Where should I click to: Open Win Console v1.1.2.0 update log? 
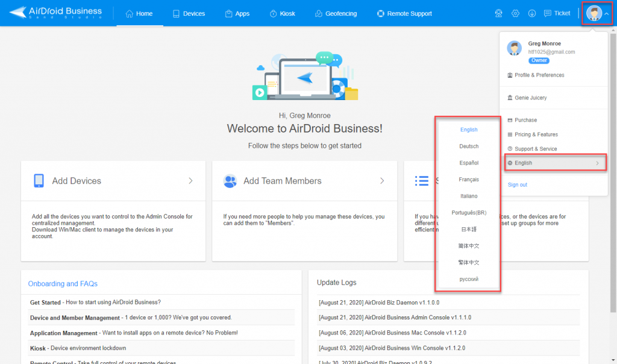coord(392,348)
